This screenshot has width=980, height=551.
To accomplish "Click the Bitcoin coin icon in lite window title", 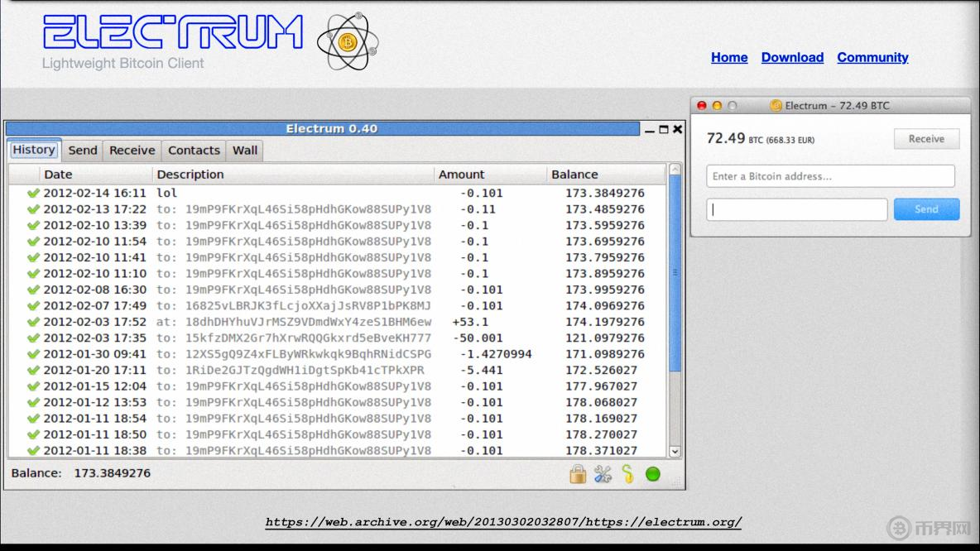I will coord(776,106).
